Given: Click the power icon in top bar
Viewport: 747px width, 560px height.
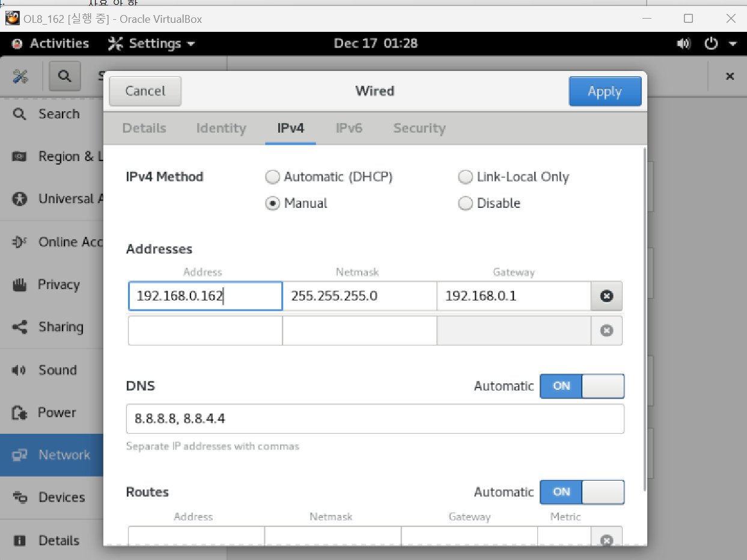Looking at the screenshot, I should [712, 43].
